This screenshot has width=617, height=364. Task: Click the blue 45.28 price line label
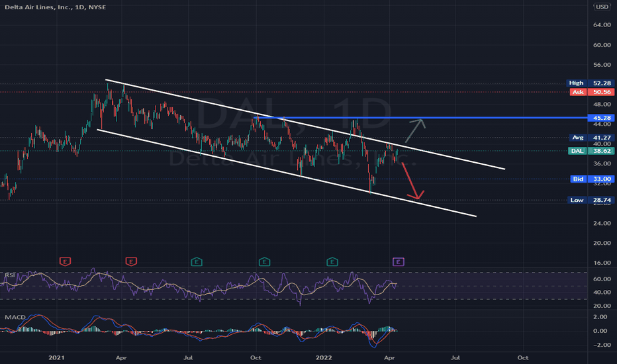tap(601, 118)
